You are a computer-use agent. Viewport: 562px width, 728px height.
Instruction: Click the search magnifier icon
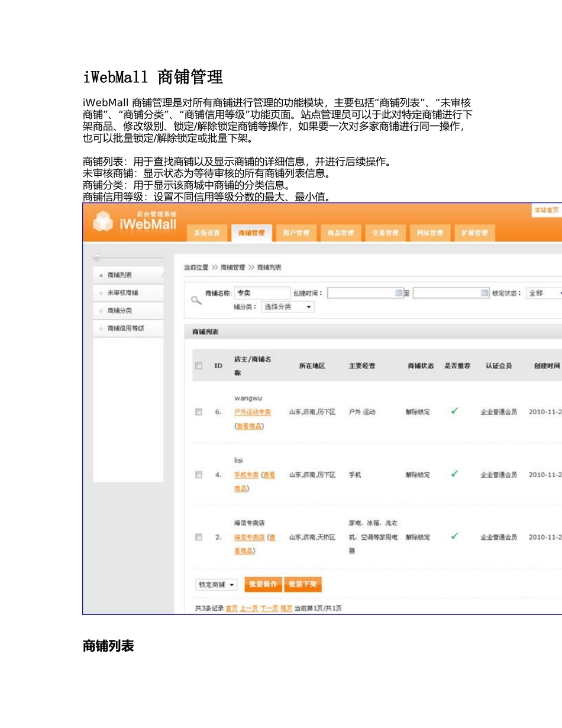196,300
